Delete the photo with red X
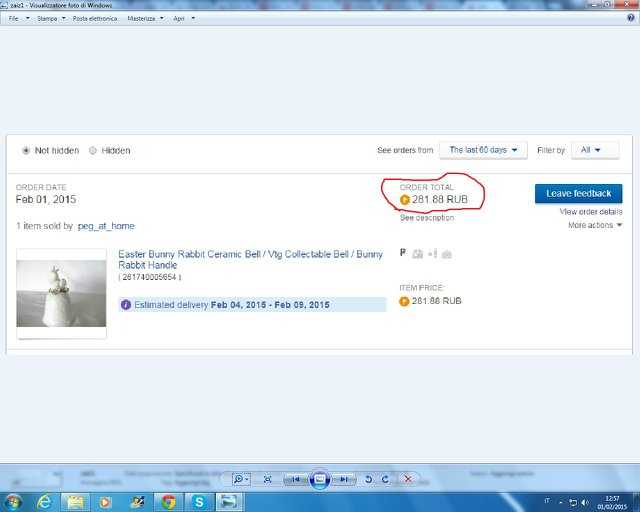Image resolution: width=640 pixels, height=512 pixels. [407, 480]
